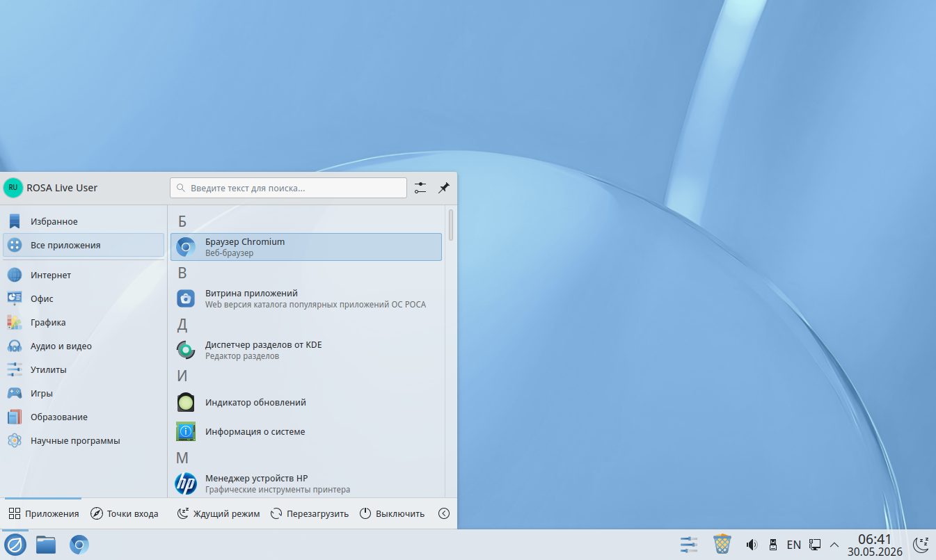Jump to letter М section header

182,458
